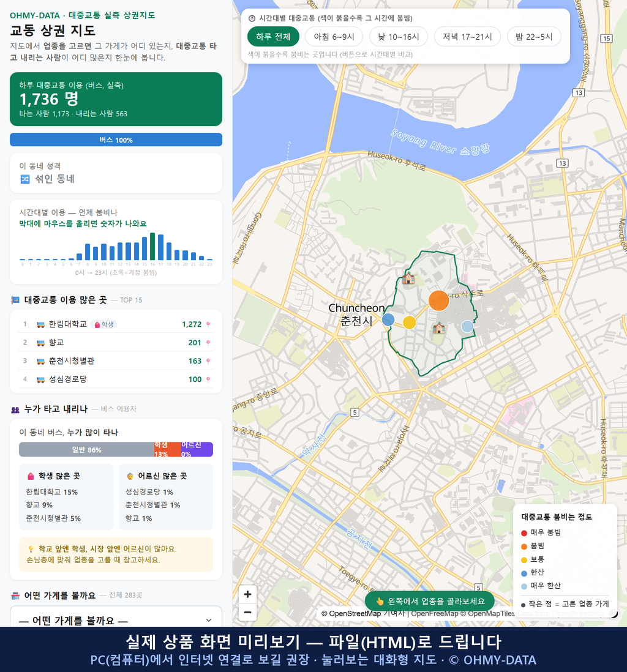Click 한림대학교 15% in student list
The image size is (627, 672).
click(52, 492)
